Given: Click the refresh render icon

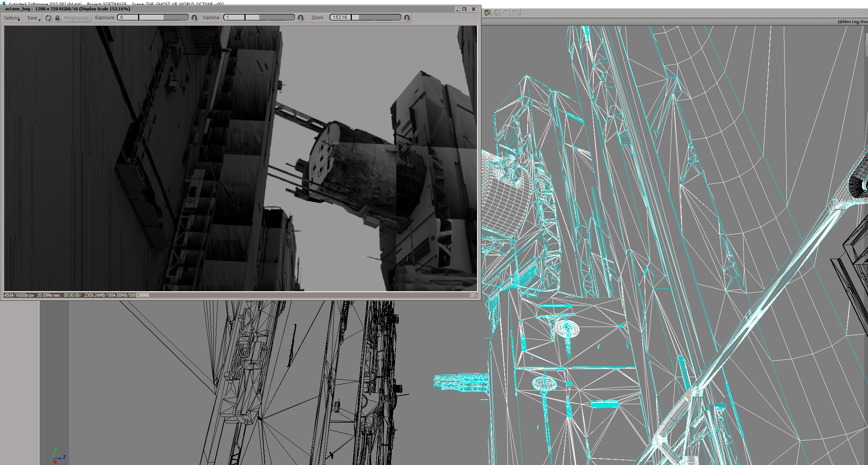Looking at the screenshot, I should tap(48, 18).
